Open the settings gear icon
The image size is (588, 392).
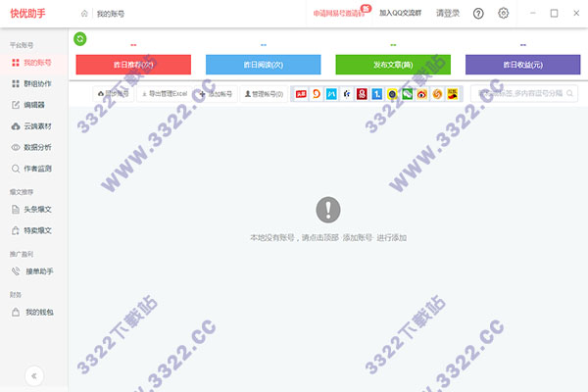pyautogui.click(x=504, y=13)
